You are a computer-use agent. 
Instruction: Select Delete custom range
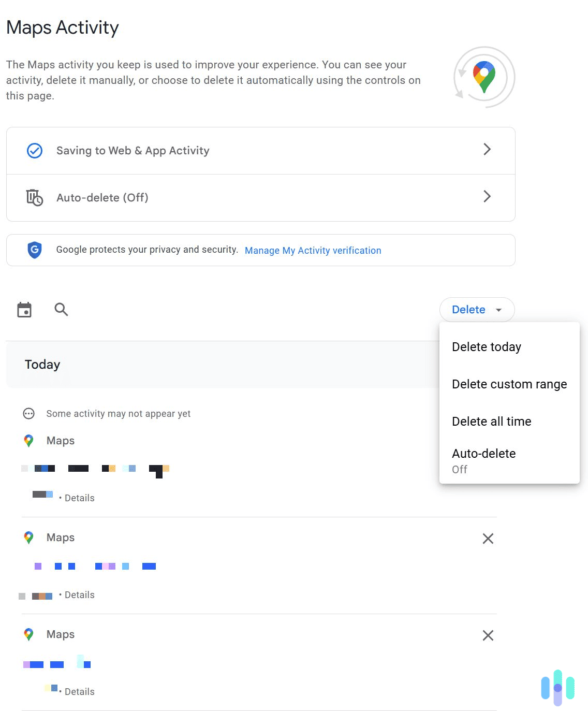(x=509, y=384)
